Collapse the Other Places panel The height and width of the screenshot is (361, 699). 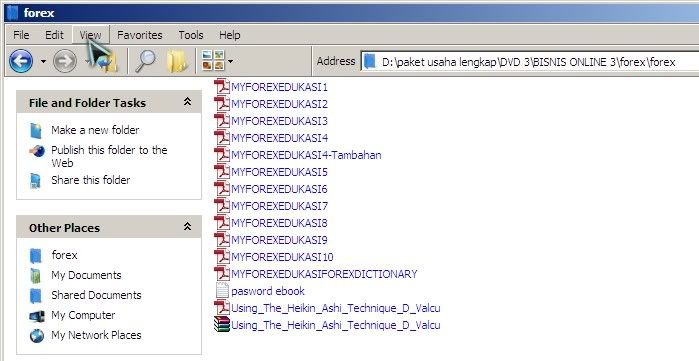[188, 227]
